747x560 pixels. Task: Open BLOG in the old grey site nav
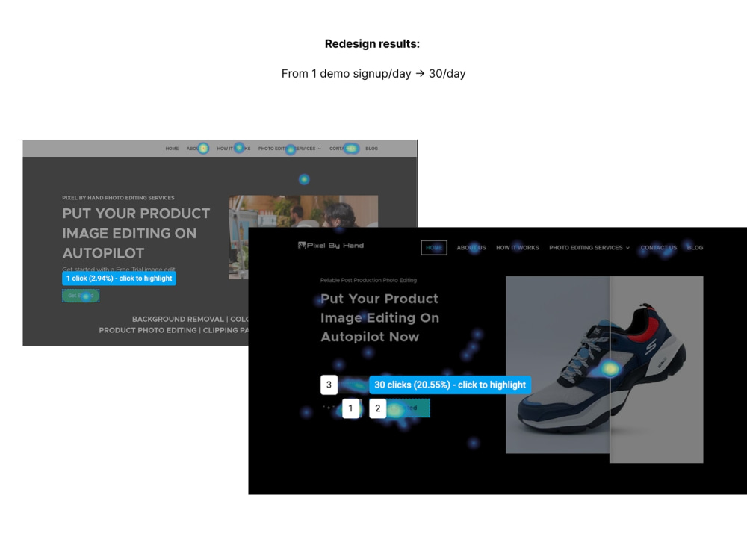pos(371,149)
